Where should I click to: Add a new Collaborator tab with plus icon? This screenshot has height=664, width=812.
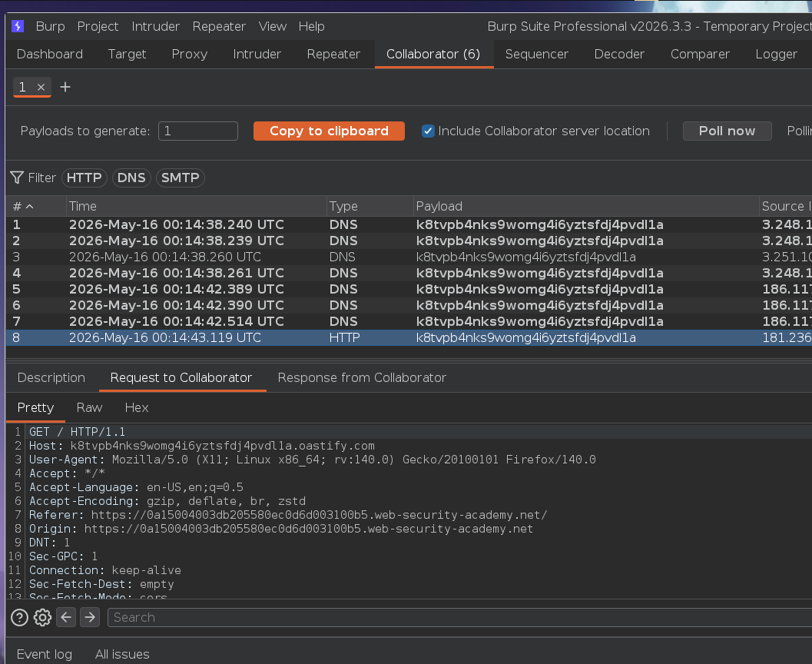65,87
